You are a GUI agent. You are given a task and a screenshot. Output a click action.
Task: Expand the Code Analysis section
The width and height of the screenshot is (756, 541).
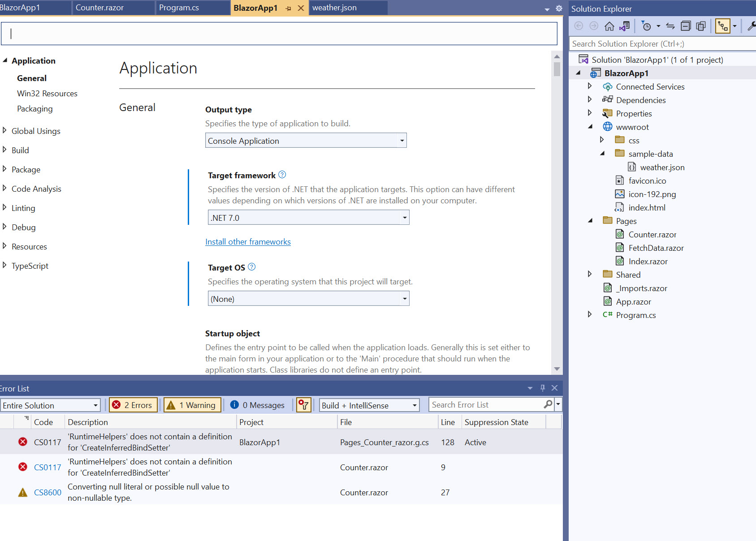[x=4, y=188]
